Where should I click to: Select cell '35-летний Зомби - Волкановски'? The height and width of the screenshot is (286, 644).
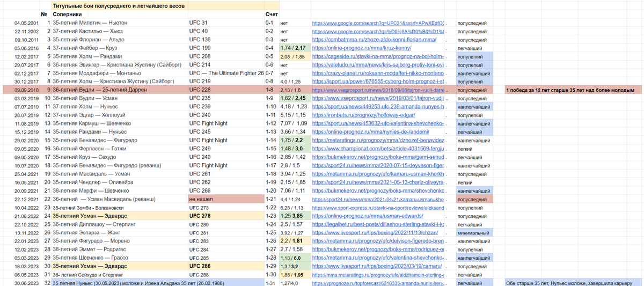click(120, 207)
